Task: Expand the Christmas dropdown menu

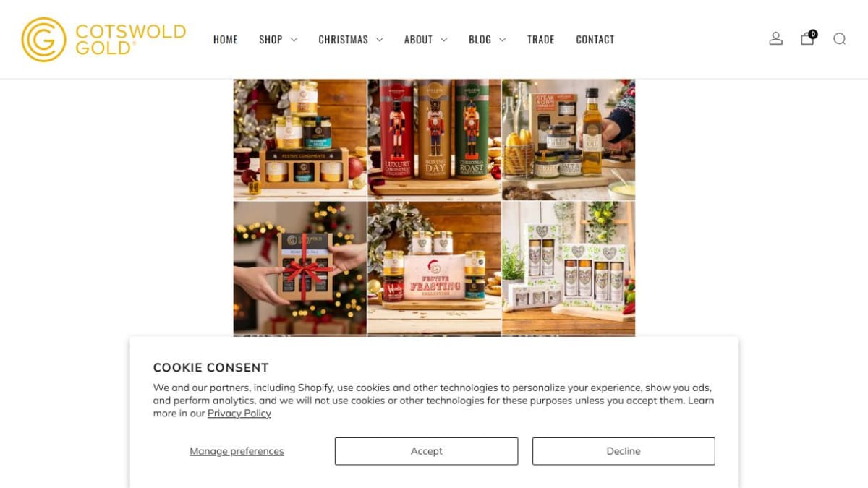Action: (x=350, y=40)
